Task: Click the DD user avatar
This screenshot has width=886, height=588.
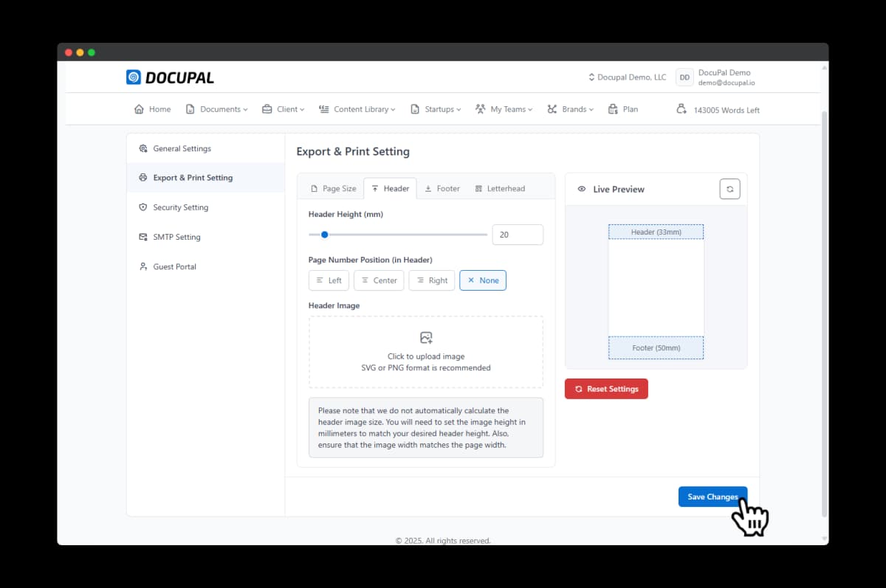Action: tap(684, 77)
